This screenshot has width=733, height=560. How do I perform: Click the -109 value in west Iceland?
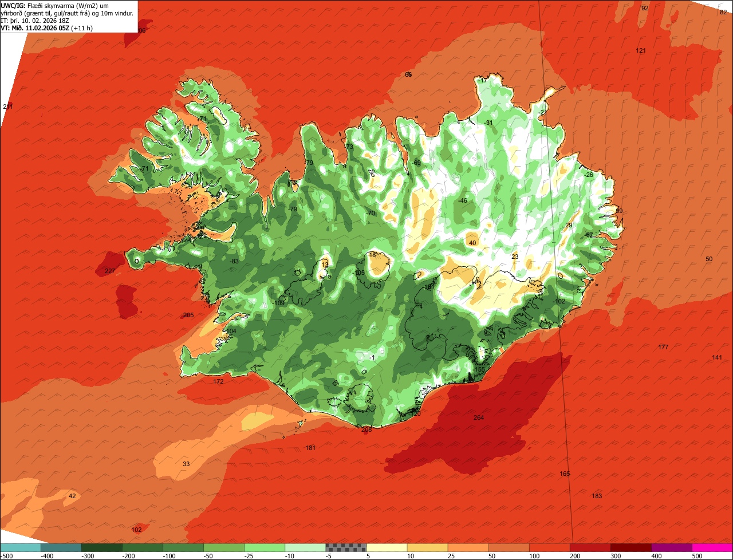click(279, 303)
